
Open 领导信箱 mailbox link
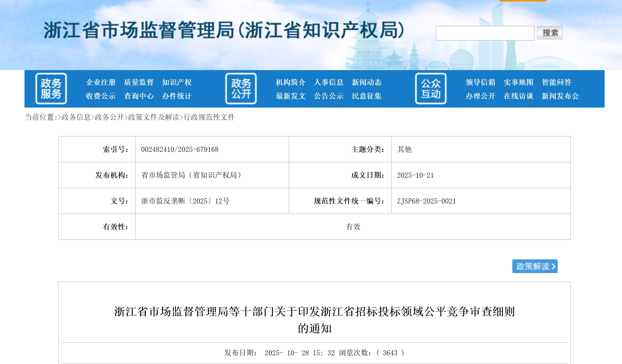click(x=480, y=82)
